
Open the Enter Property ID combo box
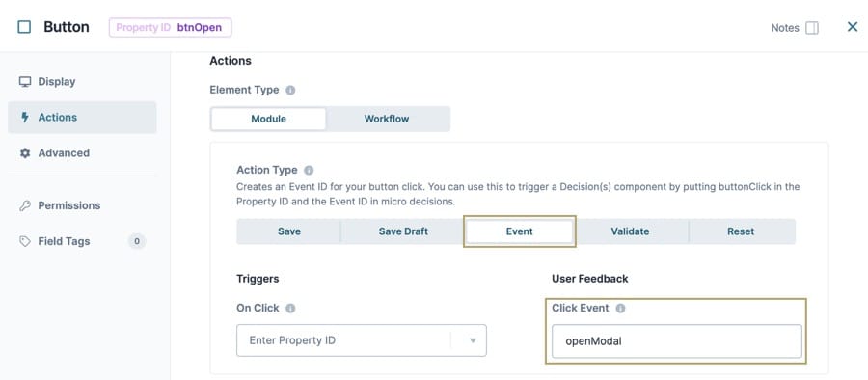tap(362, 340)
